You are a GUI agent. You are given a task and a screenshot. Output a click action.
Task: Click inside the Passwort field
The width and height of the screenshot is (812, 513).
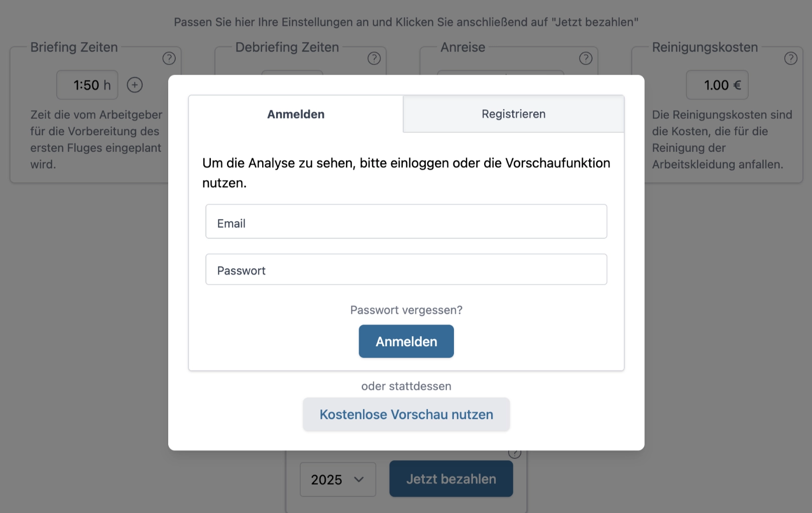point(406,269)
